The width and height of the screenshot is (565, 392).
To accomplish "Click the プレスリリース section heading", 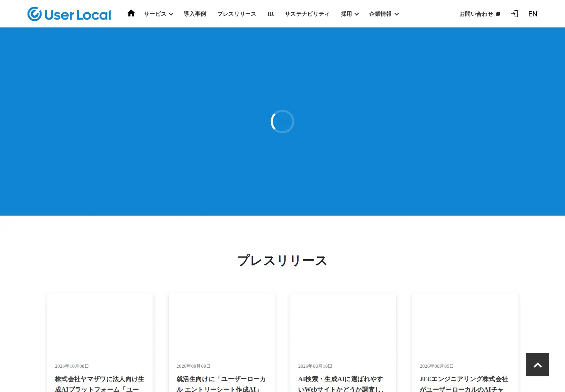I will pyautogui.click(x=282, y=261).
